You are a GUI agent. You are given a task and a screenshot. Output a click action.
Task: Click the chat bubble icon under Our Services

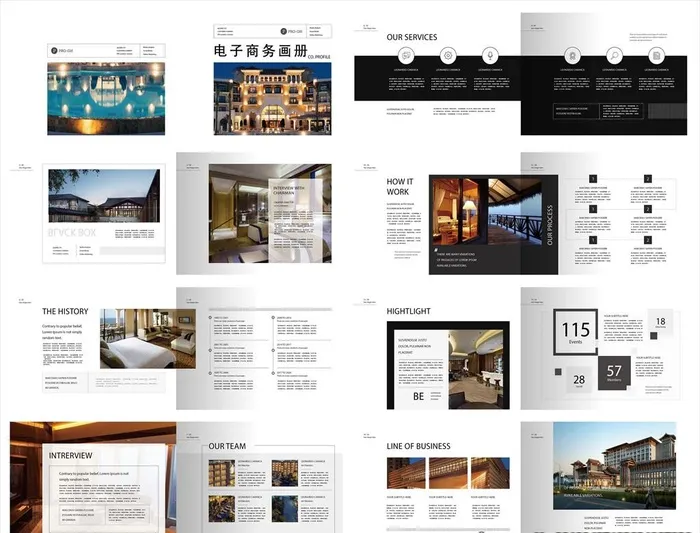point(407,54)
